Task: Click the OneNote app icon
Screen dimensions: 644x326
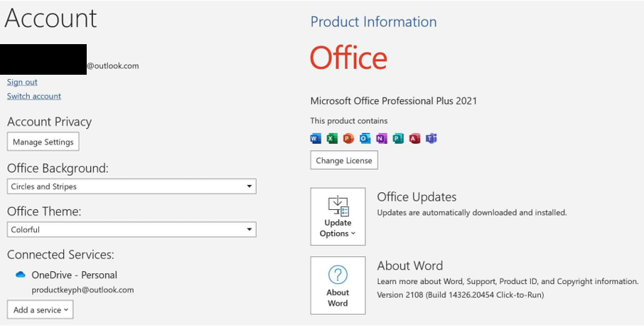Action: coord(382,139)
